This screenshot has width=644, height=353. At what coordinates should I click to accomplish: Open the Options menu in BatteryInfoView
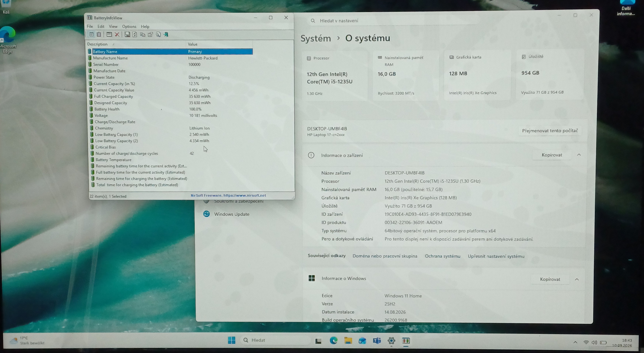[129, 26]
